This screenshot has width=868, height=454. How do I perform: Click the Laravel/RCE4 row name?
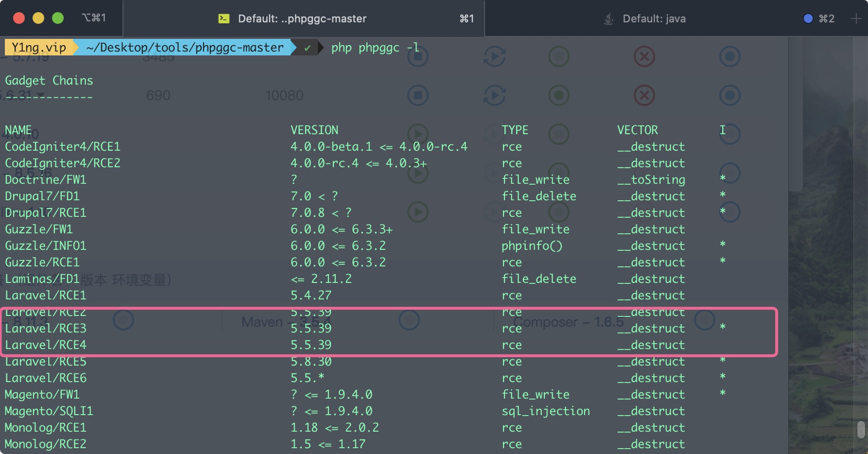point(46,345)
